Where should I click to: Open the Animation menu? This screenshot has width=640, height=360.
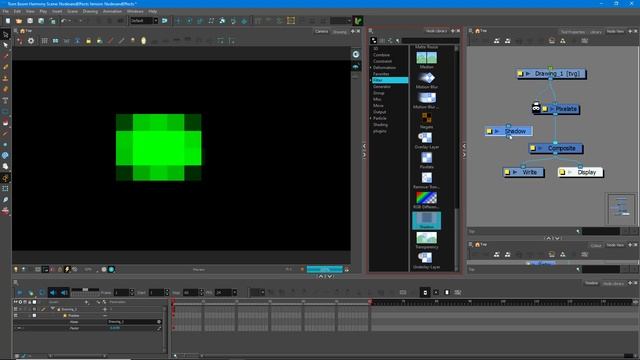(x=112, y=11)
